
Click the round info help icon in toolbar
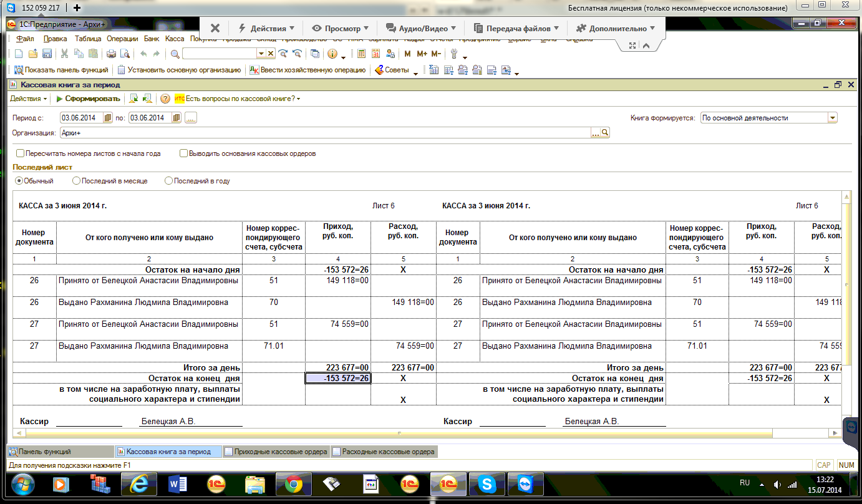(x=332, y=54)
